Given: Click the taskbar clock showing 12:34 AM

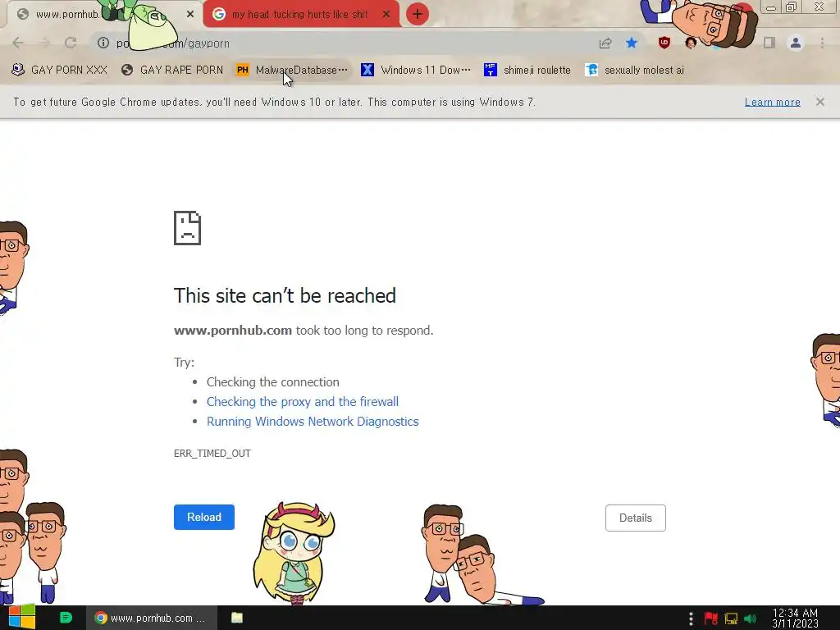Looking at the screenshot, I should [x=795, y=618].
